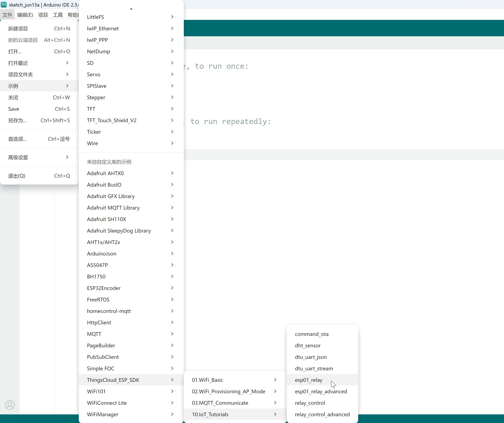Open the user account profile icon
The image size is (504, 423).
click(10, 405)
